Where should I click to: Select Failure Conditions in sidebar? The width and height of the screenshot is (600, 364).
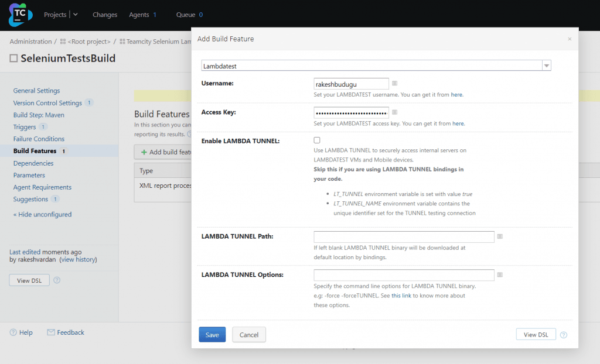coord(39,139)
